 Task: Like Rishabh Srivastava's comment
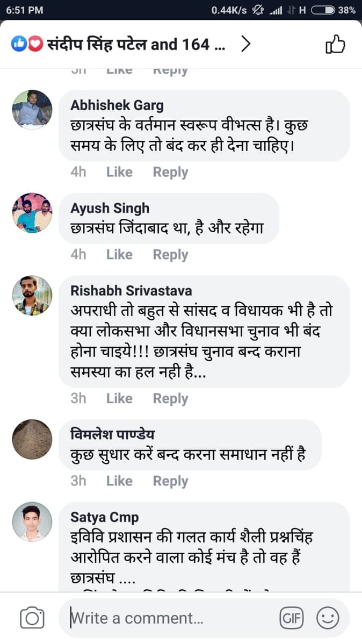119,398
